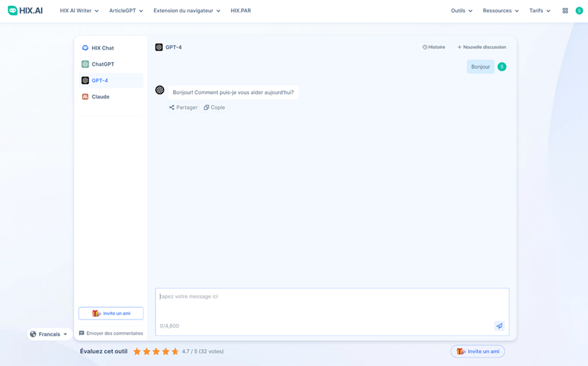Click the 4.7 / 5 (32 votes) rating text
Image resolution: width=588 pixels, height=366 pixels.
point(203,351)
